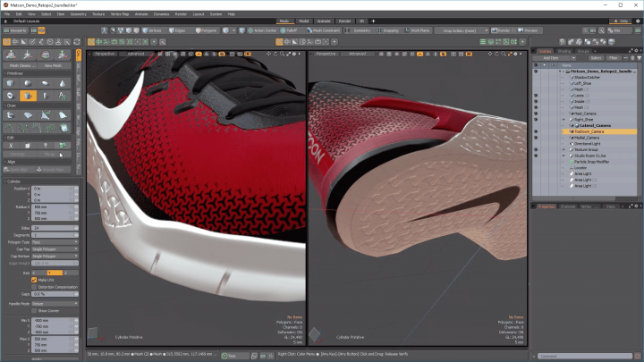Click the Sides input field
Screen dimensions: 644x362
pyautogui.click(x=53, y=228)
